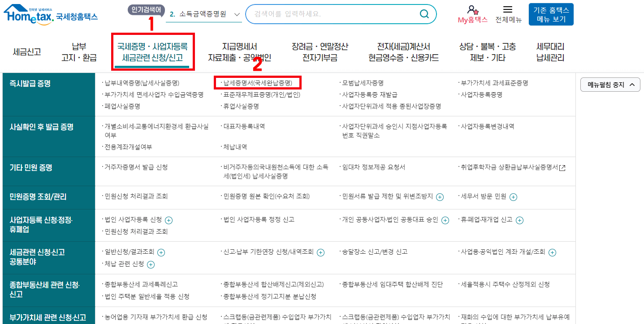
Task: Click 종합부동산세 임대주택 합산배제 진단 link
Action: [392, 284]
